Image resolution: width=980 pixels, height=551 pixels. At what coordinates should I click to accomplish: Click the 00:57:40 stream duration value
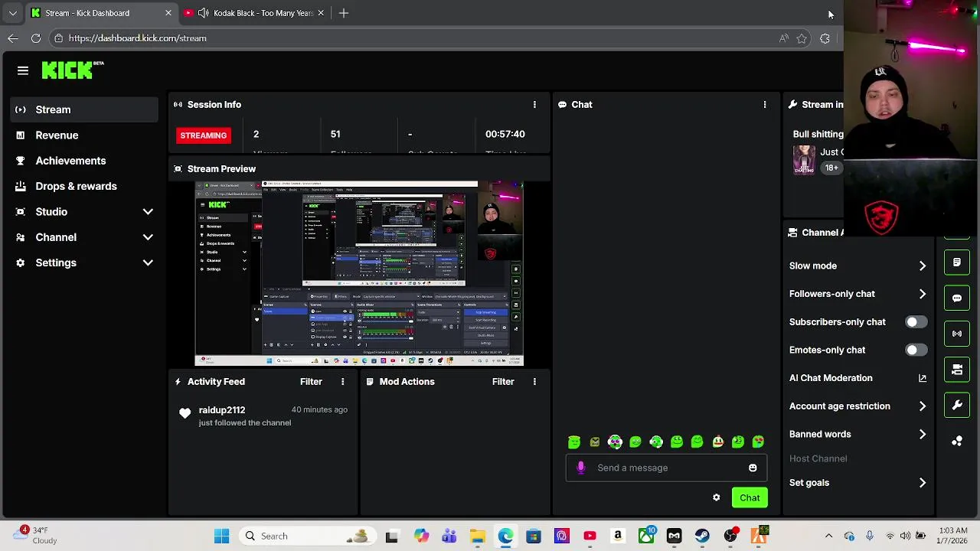(505, 134)
